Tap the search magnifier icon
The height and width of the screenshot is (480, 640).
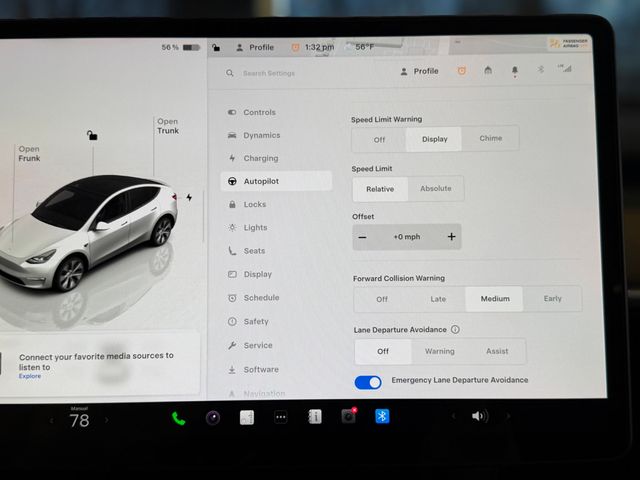230,73
